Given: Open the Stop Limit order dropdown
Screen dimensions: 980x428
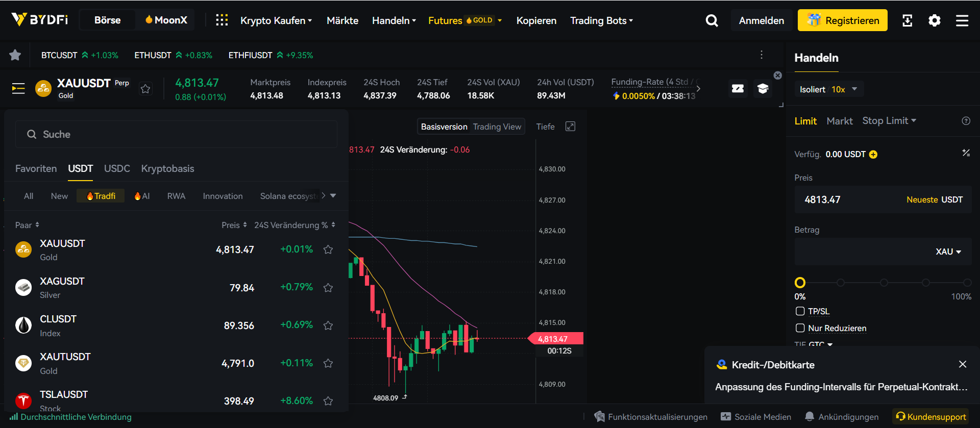Looking at the screenshot, I should click(889, 121).
